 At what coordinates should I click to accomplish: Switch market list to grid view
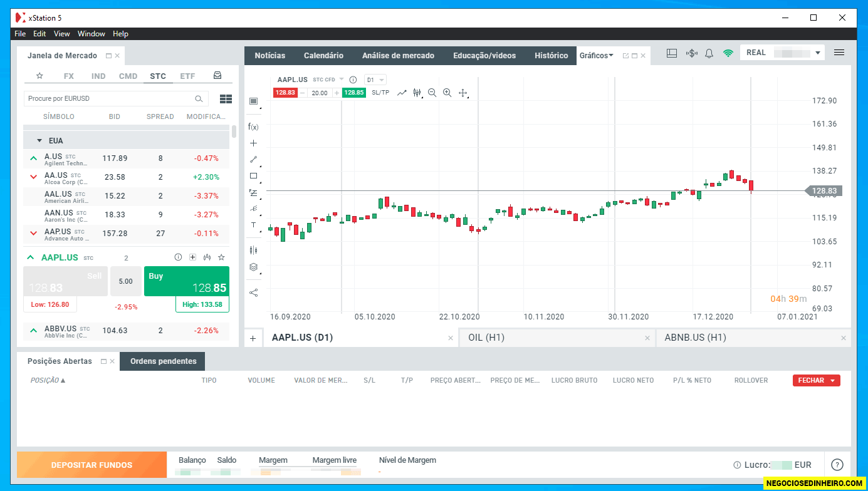coord(226,99)
